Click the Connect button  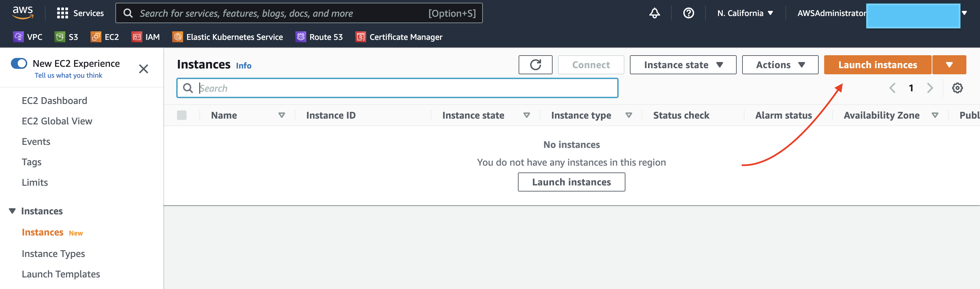pyautogui.click(x=591, y=64)
